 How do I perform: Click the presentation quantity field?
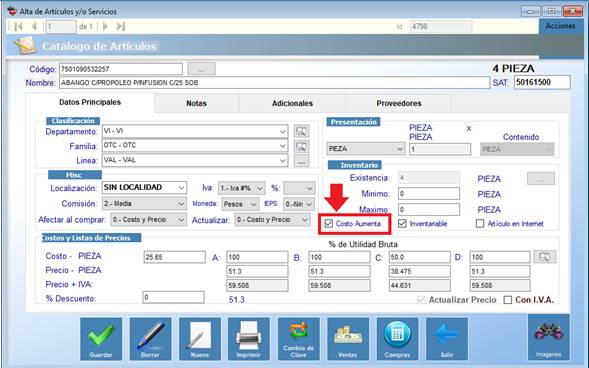tap(440, 149)
